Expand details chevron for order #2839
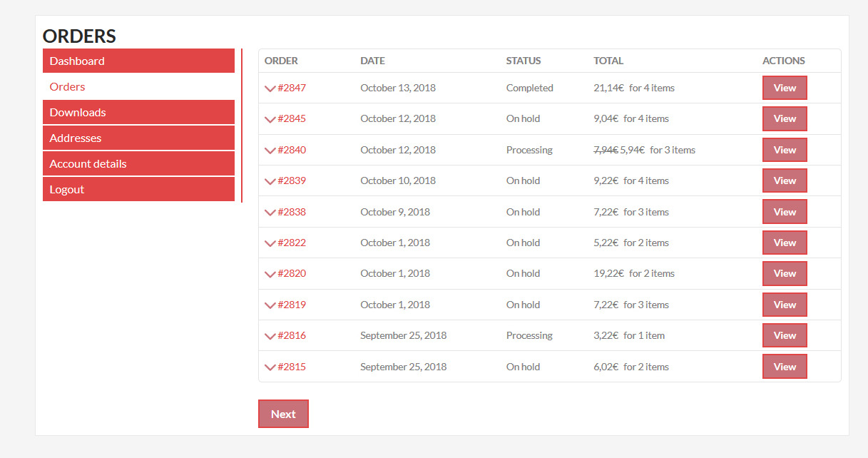 pyautogui.click(x=270, y=181)
